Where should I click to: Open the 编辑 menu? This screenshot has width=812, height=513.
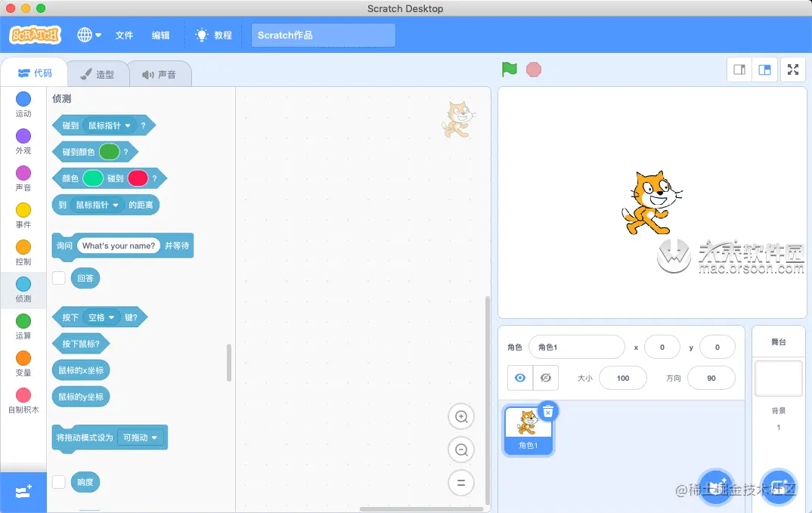[x=160, y=36]
